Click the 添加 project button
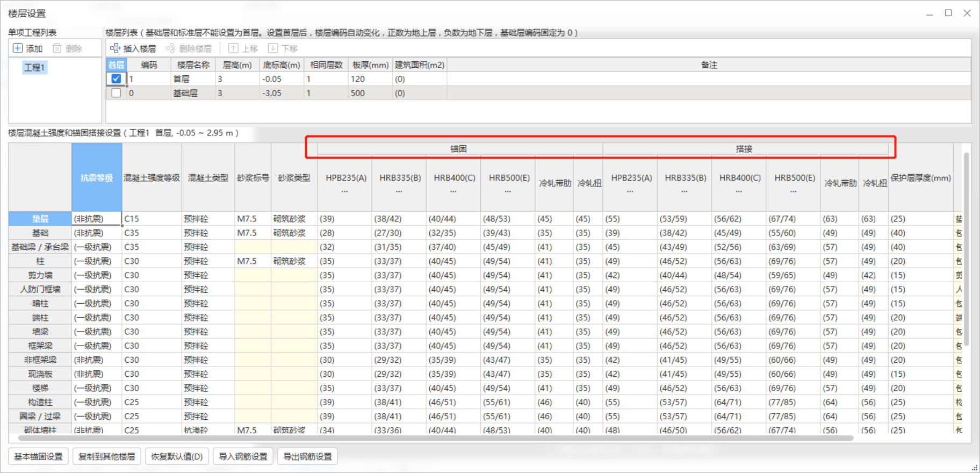980x473 pixels. (x=28, y=48)
